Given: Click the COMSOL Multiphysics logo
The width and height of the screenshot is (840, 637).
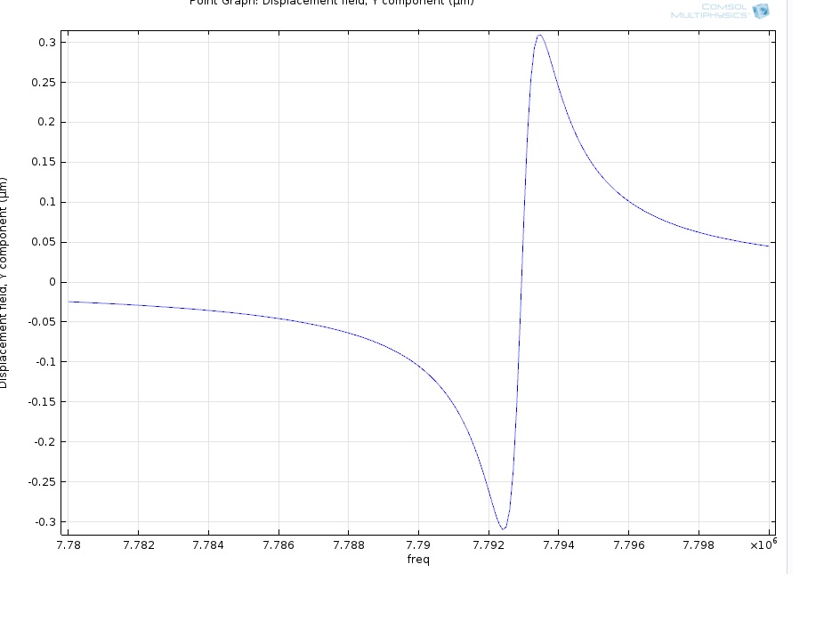Looking at the screenshot, I should tap(720, 11).
